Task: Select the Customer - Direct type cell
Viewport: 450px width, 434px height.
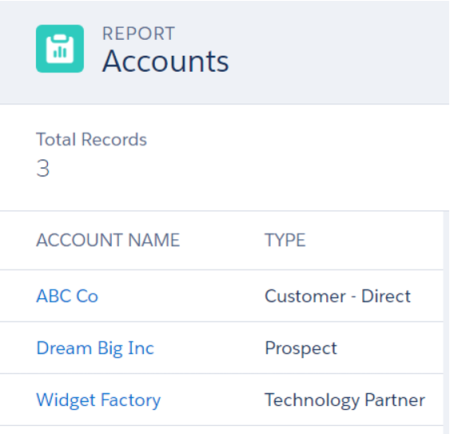Action: pos(338,296)
